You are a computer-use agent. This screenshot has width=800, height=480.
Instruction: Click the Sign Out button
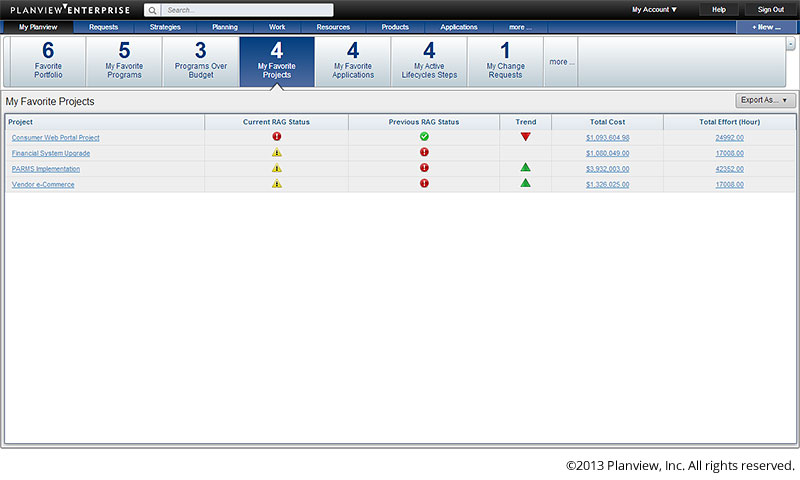771,10
